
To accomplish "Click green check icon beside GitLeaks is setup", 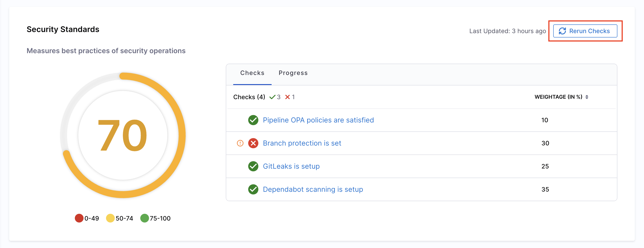I will (253, 166).
